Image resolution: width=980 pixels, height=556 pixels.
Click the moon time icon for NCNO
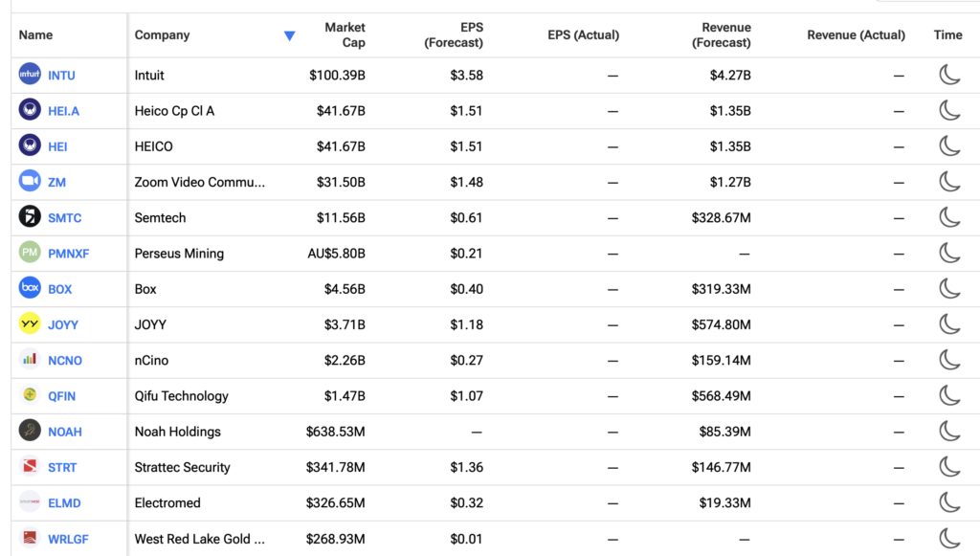(949, 359)
